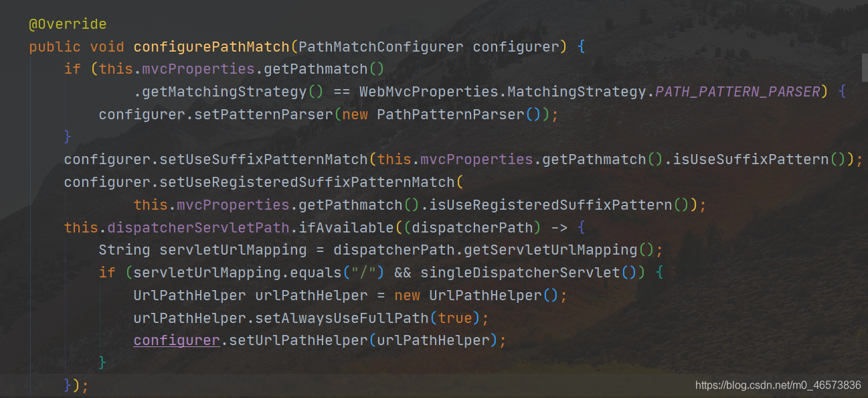This screenshot has width=868, height=398.
Task: Click the && logical operator
Action: tap(403, 273)
